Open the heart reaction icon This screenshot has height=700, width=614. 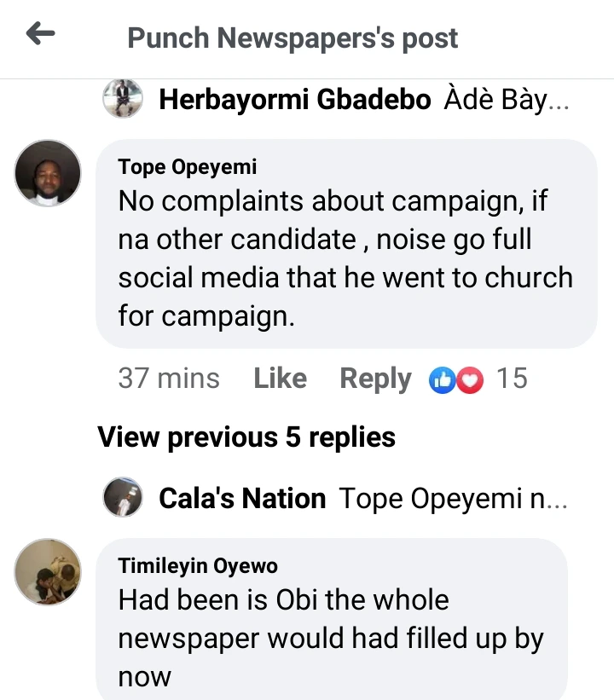click(x=470, y=379)
